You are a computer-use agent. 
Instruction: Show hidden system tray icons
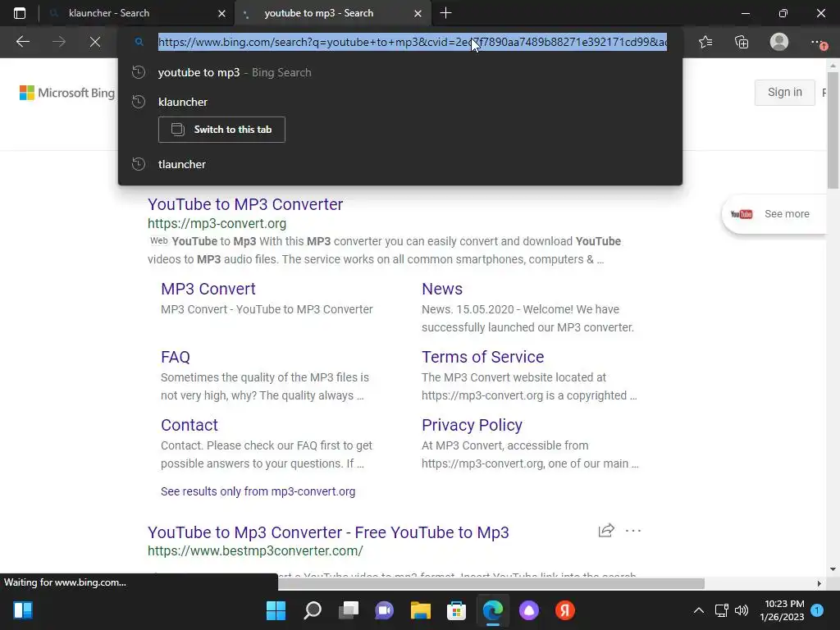699,610
